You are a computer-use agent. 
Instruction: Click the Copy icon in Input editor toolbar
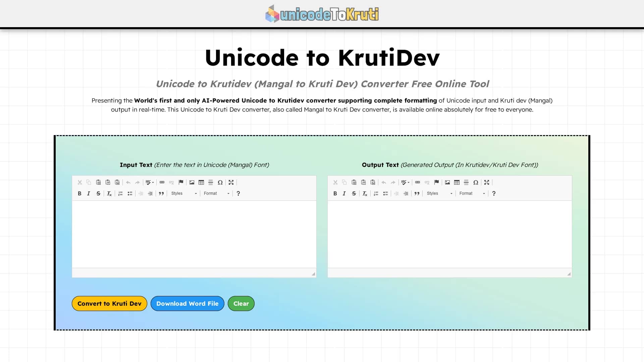click(89, 182)
